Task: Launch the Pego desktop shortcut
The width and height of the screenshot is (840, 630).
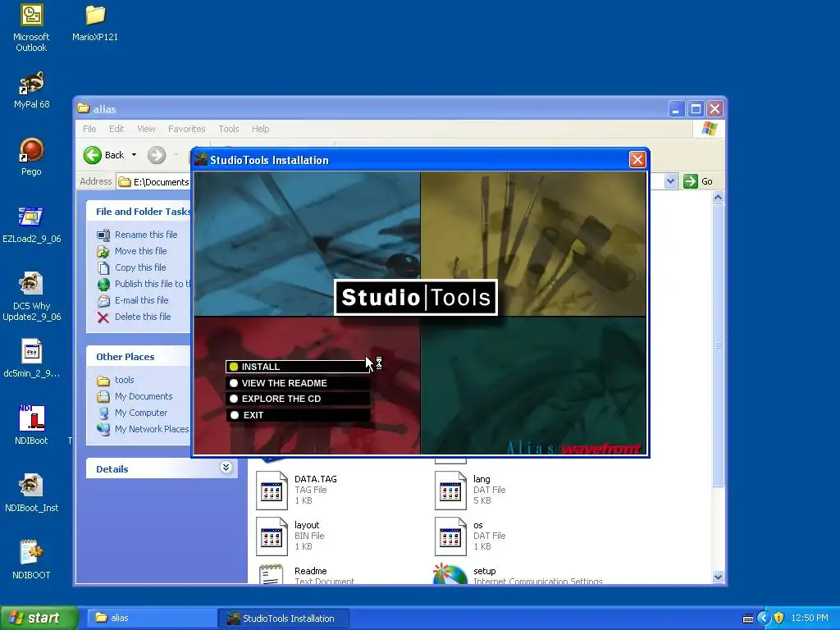Action: coord(31,157)
